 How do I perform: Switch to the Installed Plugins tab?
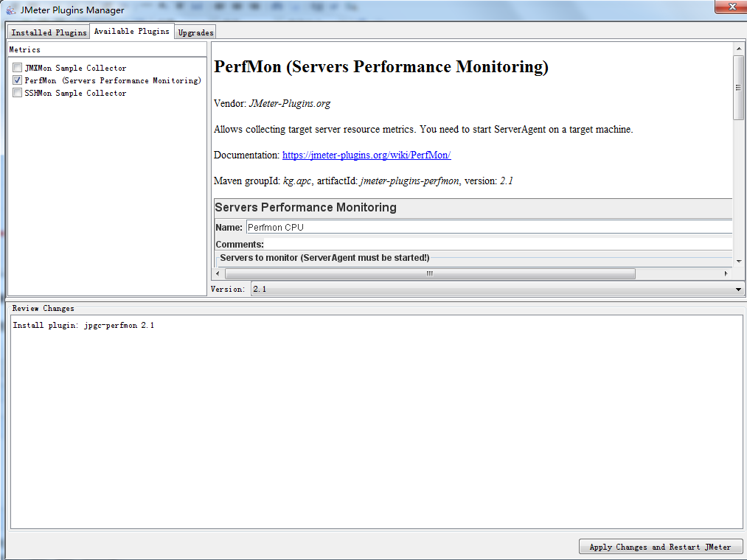(x=49, y=32)
